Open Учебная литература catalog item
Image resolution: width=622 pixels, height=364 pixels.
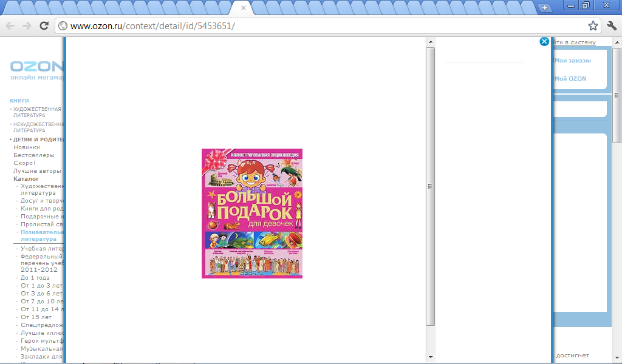click(x=42, y=249)
